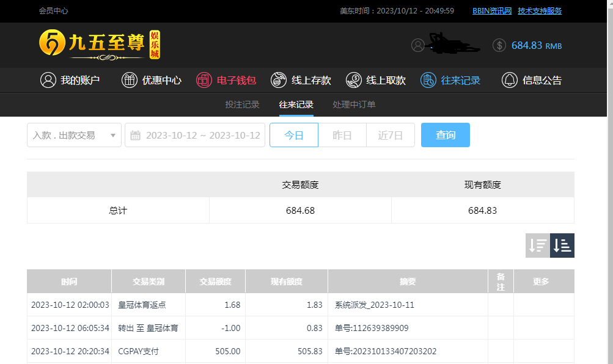This screenshot has width=613, height=364.
Task: Click the -1.00 transaction amount
Action: coord(230,328)
